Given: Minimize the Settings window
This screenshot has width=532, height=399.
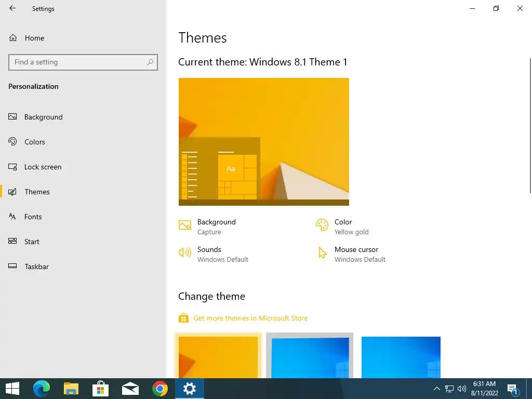Looking at the screenshot, I should click(x=472, y=8).
